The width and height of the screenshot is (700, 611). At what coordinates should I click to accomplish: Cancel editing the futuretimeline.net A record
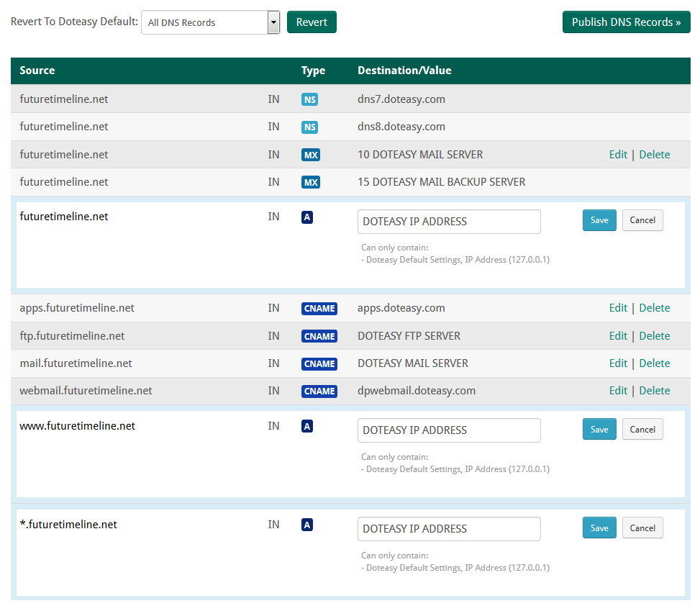pos(642,220)
